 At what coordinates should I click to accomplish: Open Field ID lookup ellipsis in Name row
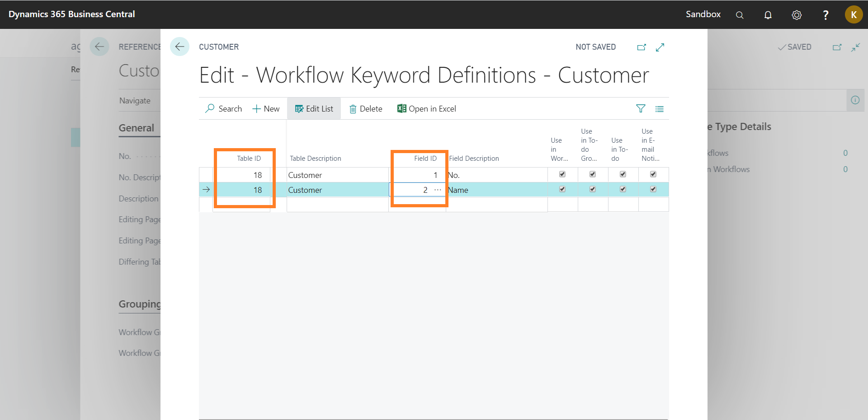pyautogui.click(x=438, y=190)
